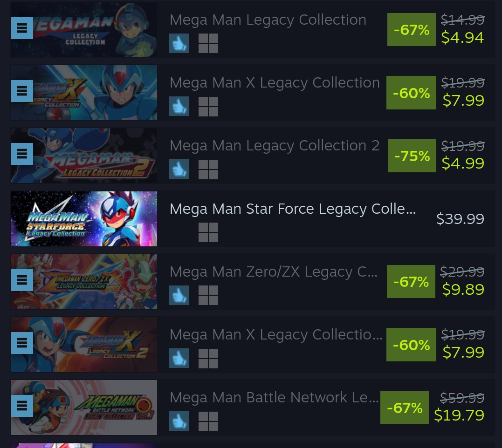This screenshot has width=502, height=448.
Task: Open the Mega Man Legacy Collection title link
Action: 268,20
